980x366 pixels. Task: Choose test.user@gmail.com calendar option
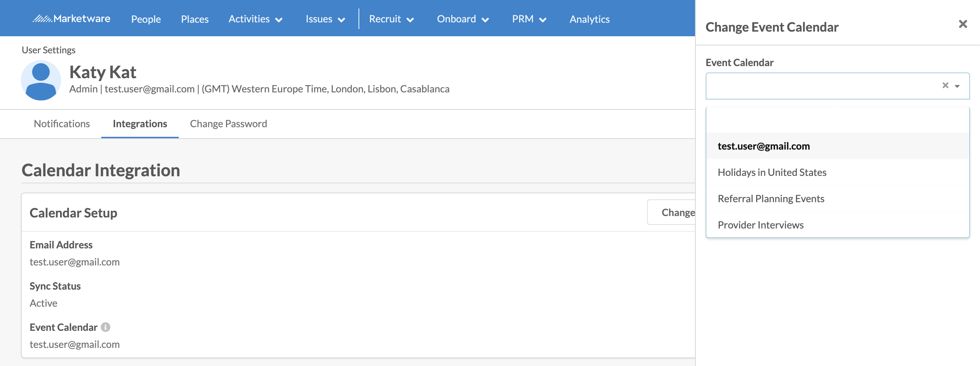(838, 146)
